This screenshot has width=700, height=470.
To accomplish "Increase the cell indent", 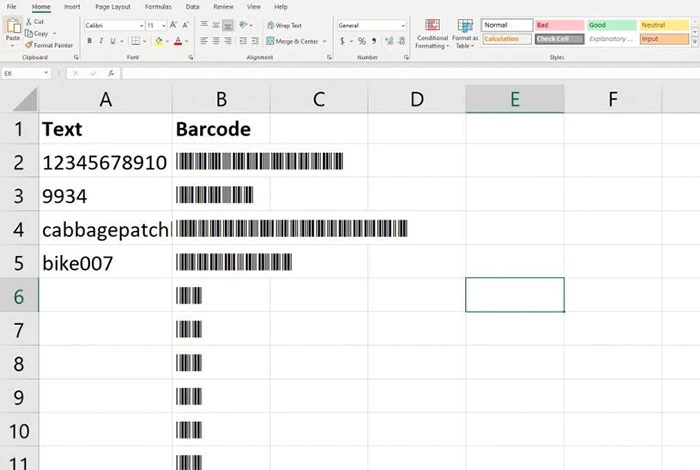I will [255, 41].
